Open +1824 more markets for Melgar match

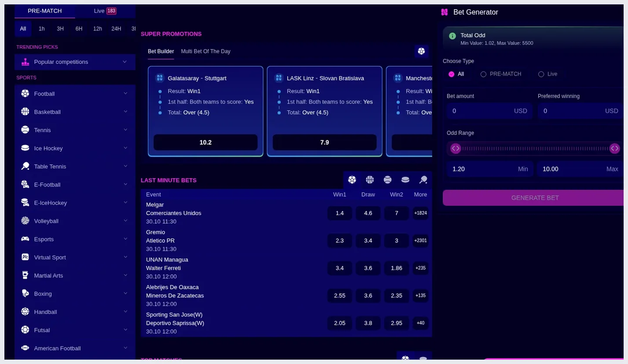[x=421, y=213]
